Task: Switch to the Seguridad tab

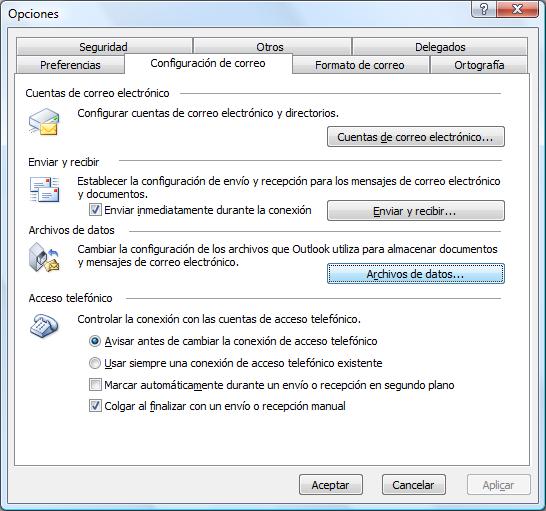Action: point(104,47)
